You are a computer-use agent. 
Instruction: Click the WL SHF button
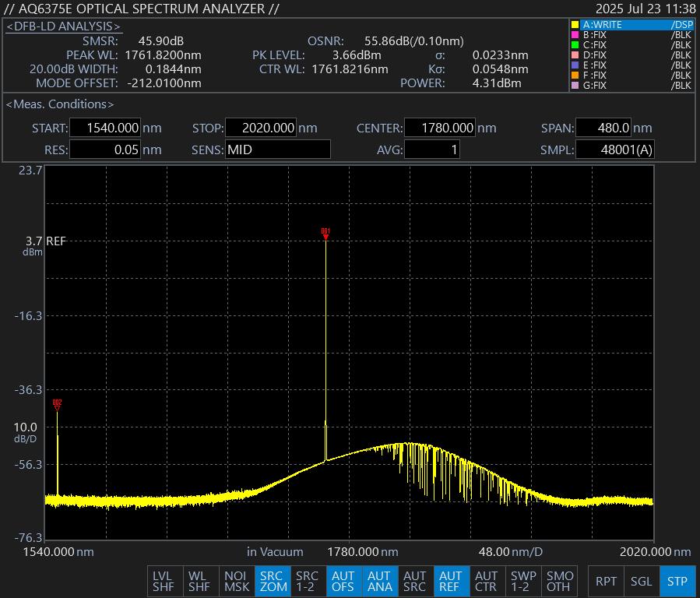199,581
